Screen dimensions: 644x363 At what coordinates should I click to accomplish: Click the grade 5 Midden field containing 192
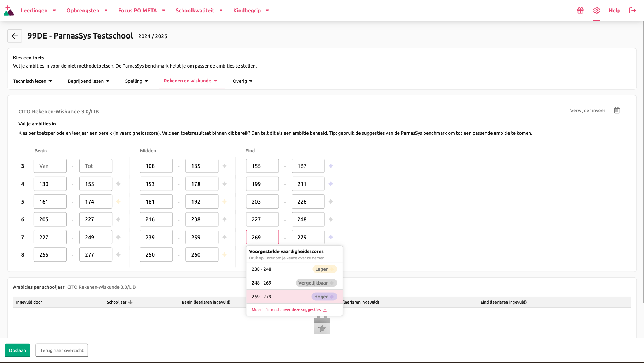click(x=202, y=201)
